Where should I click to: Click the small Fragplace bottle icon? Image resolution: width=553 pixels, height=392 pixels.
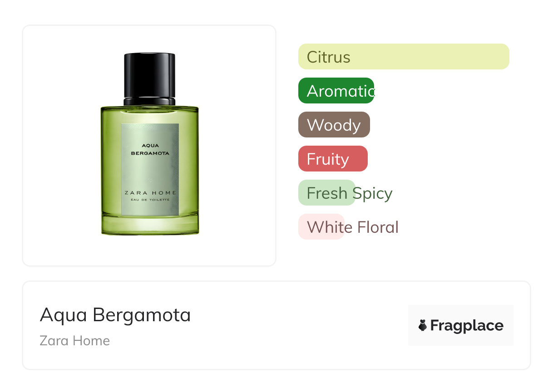click(x=423, y=325)
